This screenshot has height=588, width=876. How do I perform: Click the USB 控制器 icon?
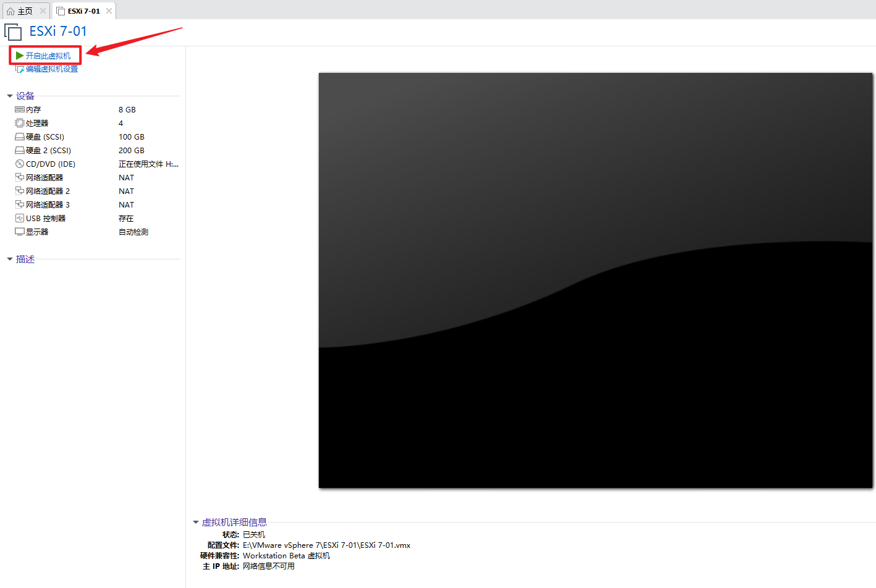(x=20, y=218)
